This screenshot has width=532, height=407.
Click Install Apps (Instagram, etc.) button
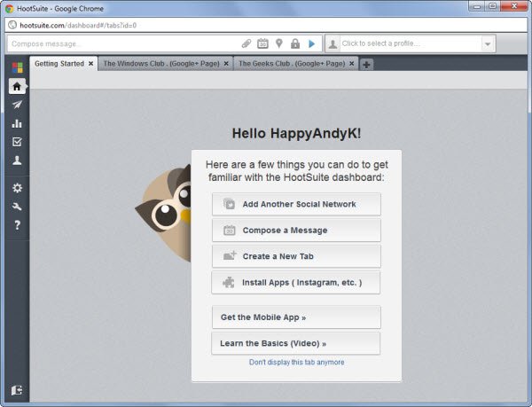296,283
